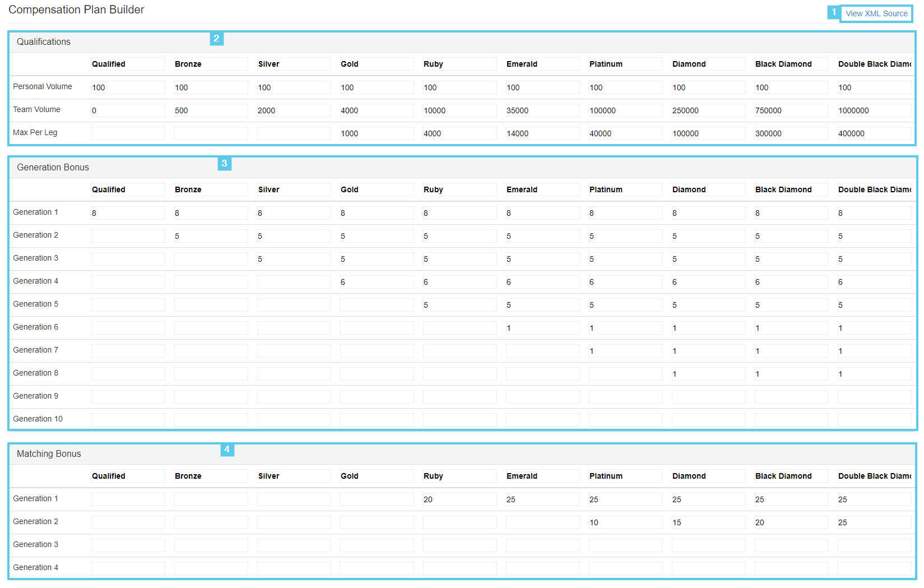This screenshot has width=924, height=588.
Task: Select Matching Bonus Bronze column header field
Action: coord(211,476)
